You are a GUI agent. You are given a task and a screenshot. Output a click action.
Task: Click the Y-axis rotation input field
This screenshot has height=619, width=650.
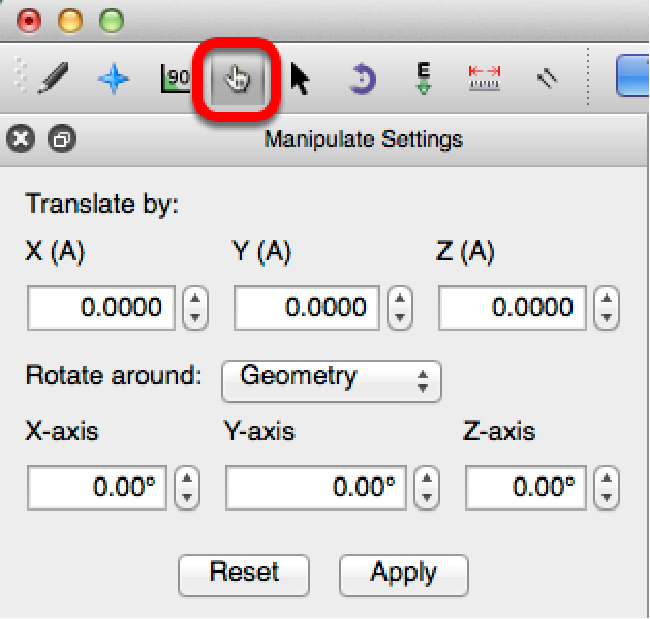coord(316,488)
